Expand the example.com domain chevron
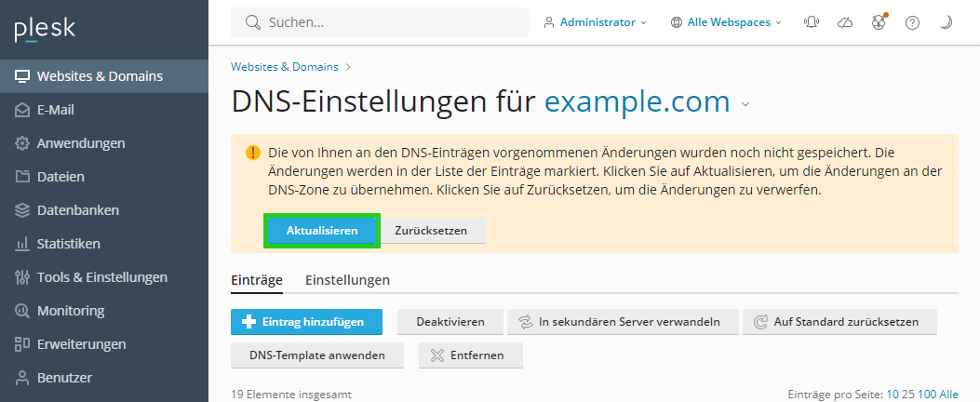Screen dimensions: 980x402 745,104
